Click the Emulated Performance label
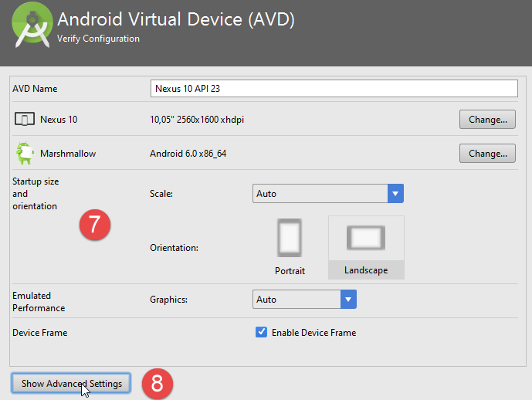The image size is (532, 400). click(x=39, y=302)
